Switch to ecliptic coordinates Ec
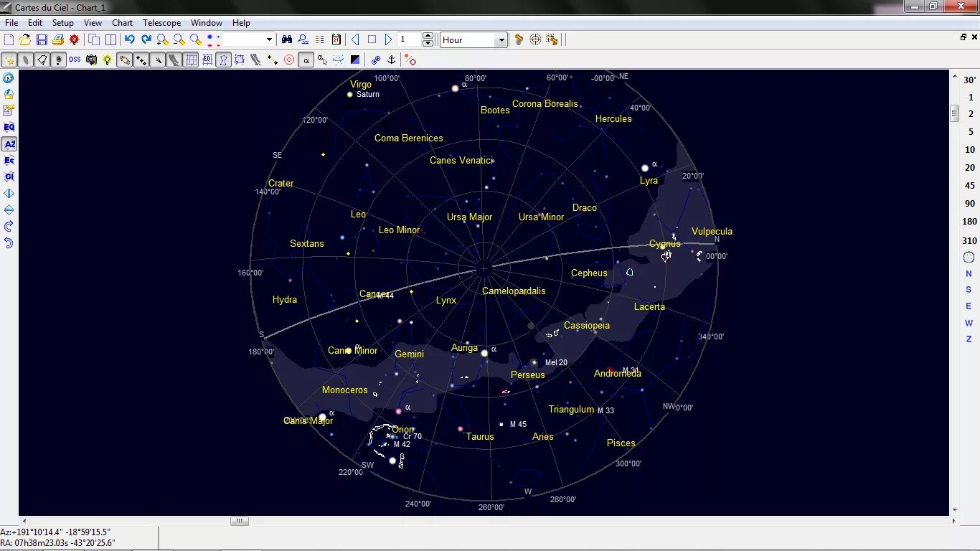 (x=9, y=160)
